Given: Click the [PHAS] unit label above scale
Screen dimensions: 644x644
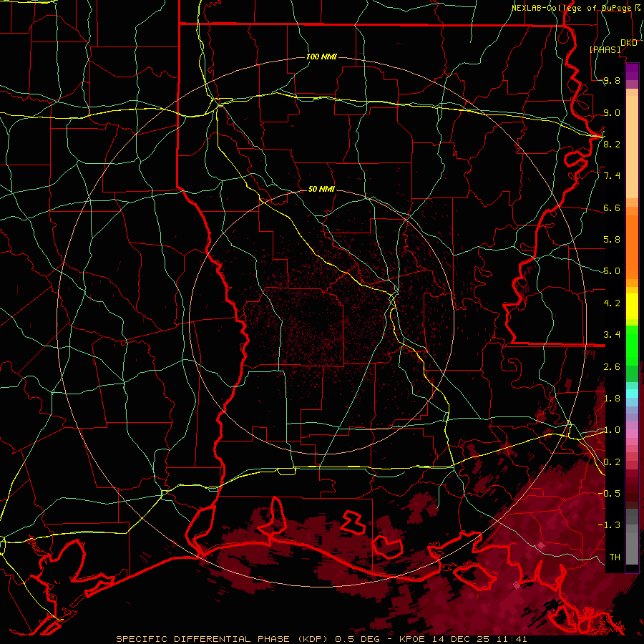Looking at the screenshot, I should click(605, 50).
